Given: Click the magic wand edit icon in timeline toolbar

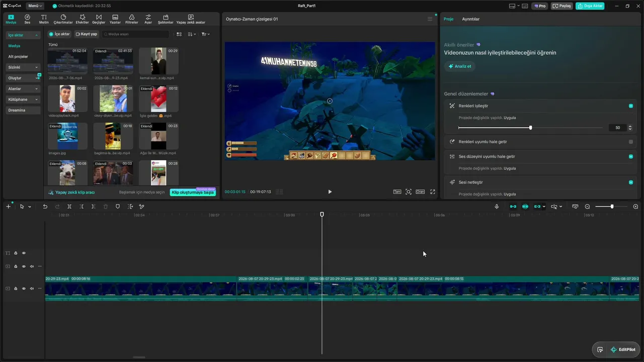Looking at the screenshot, I should tap(142, 207).
